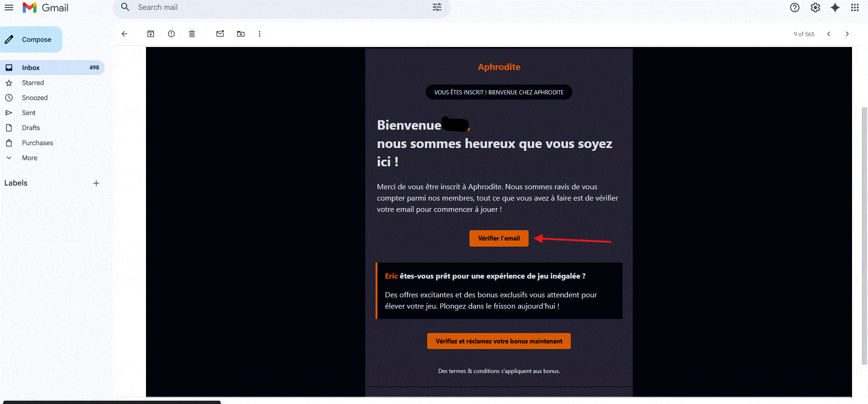
Task: Toggle the main menu hamburger
Action: [9, 8]
